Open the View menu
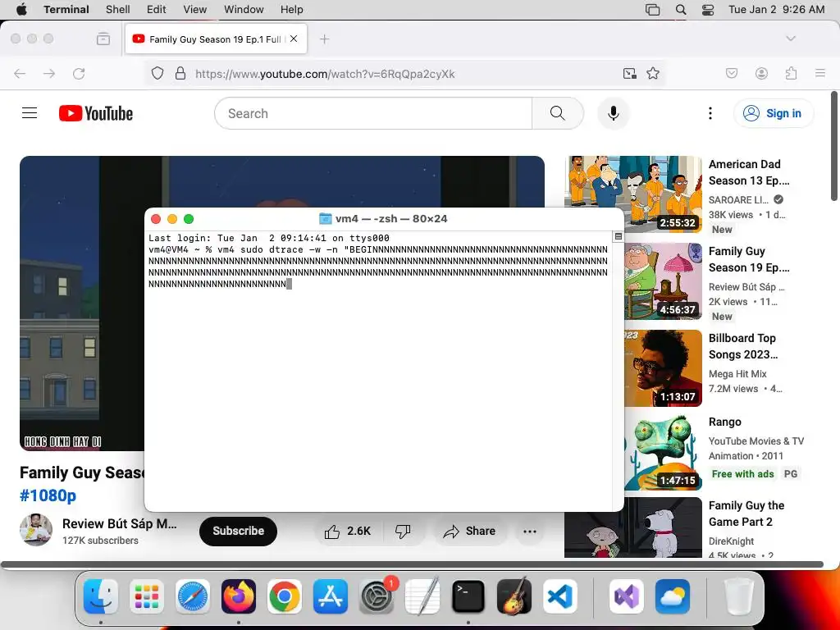 pyautogui.click(x=195, y=10)
